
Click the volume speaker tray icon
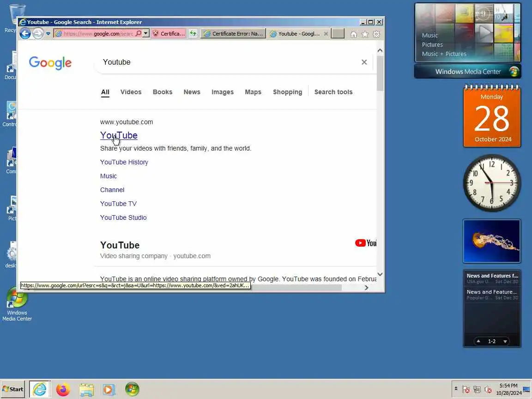(488, 389)
